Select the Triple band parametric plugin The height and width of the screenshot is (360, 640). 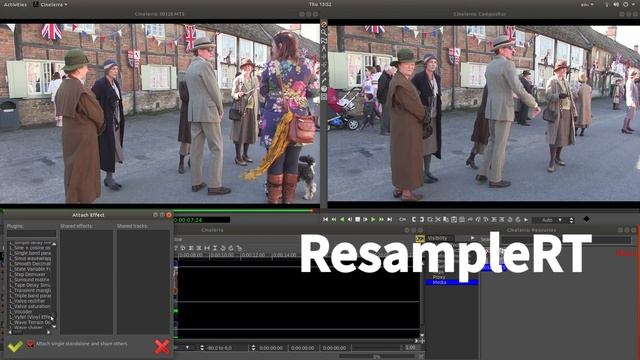(30, 296)
